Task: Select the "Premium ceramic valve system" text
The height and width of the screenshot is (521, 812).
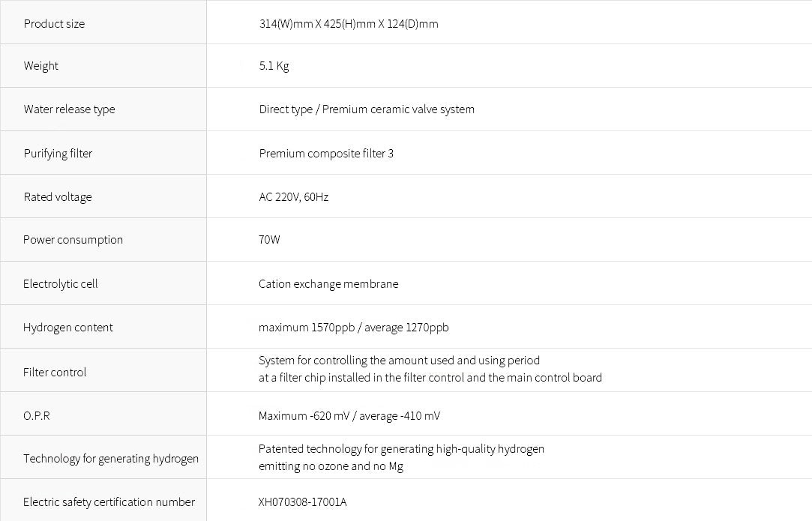Action: [x=398, y=109]
